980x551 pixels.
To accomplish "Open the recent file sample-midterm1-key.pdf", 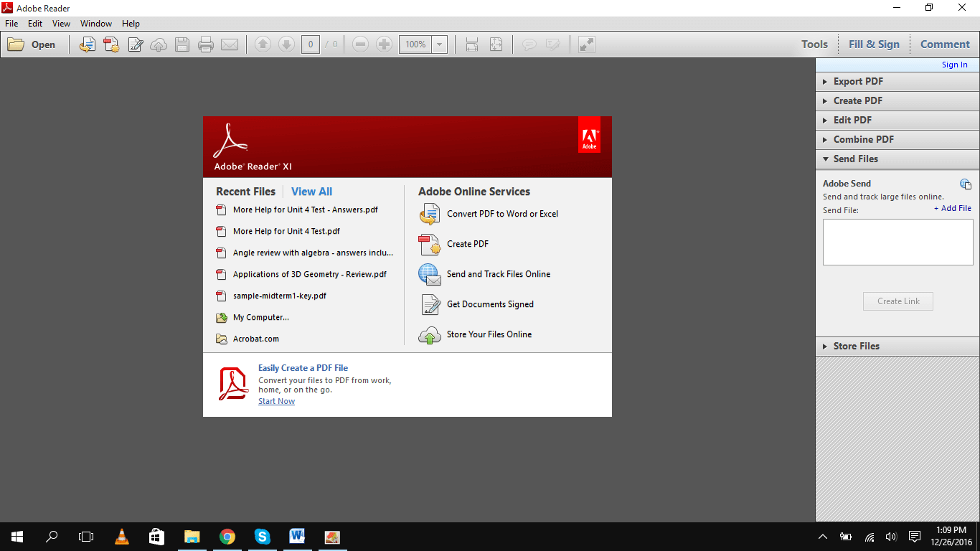I will tap(280, 296).
